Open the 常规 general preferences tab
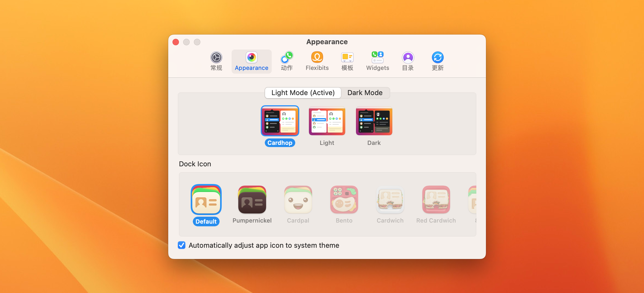The width and height of the screenshot is (644, 293). point(216,61)
